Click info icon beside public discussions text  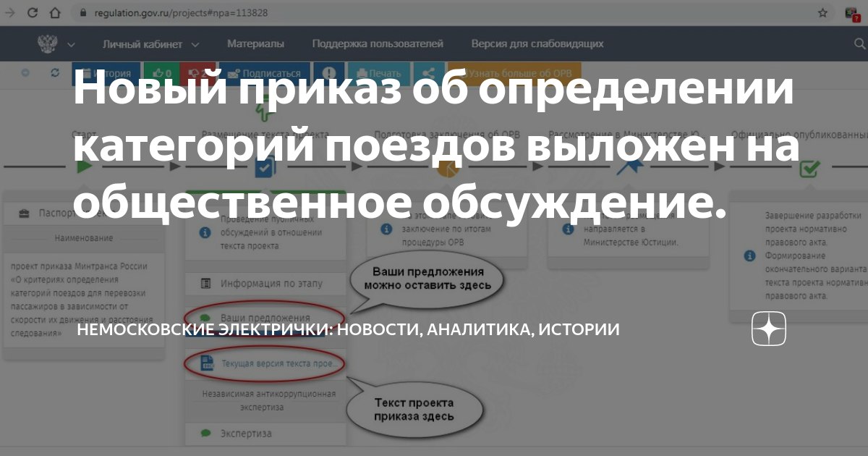(205, 232)
